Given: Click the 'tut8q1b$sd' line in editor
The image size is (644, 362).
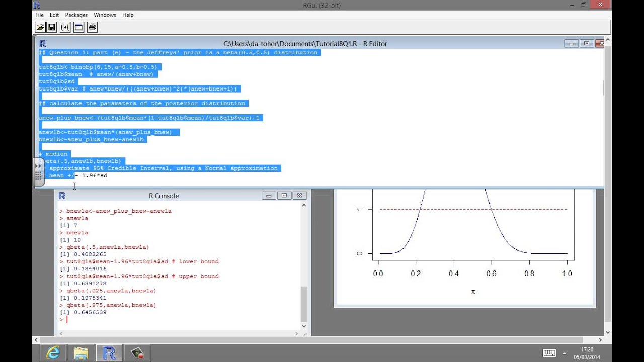Looking at the screenshot, I should 56,81.
